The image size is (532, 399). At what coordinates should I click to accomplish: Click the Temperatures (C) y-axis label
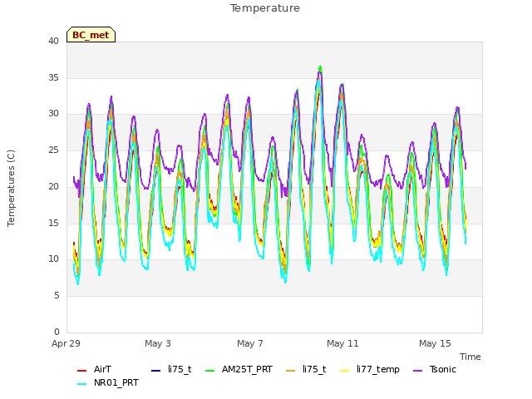(x=11, y=188)
